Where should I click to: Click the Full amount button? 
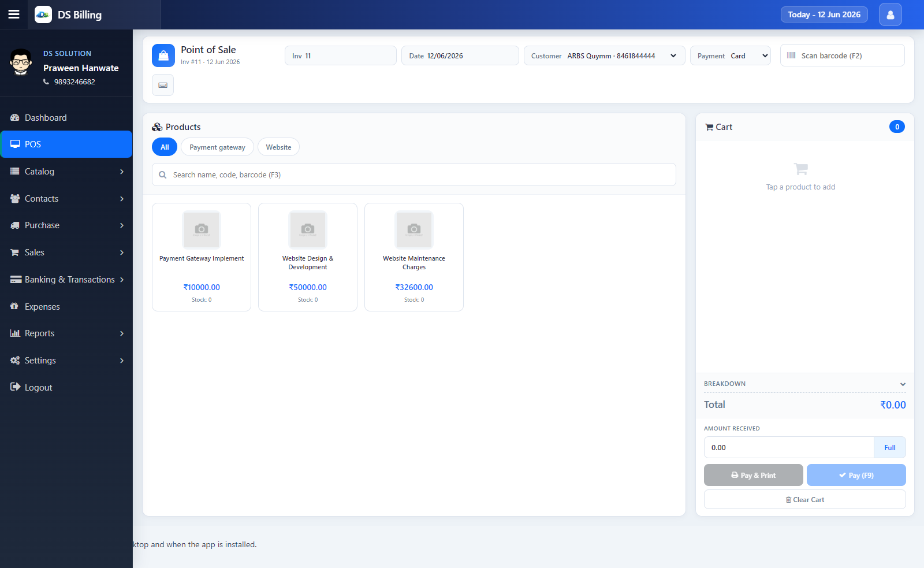click(x=889, y=447)
